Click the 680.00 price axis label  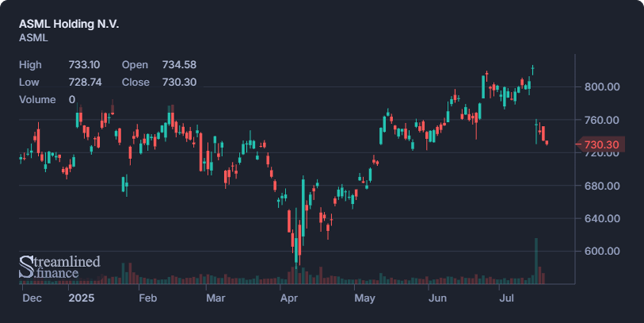click(x=602, y=186)
